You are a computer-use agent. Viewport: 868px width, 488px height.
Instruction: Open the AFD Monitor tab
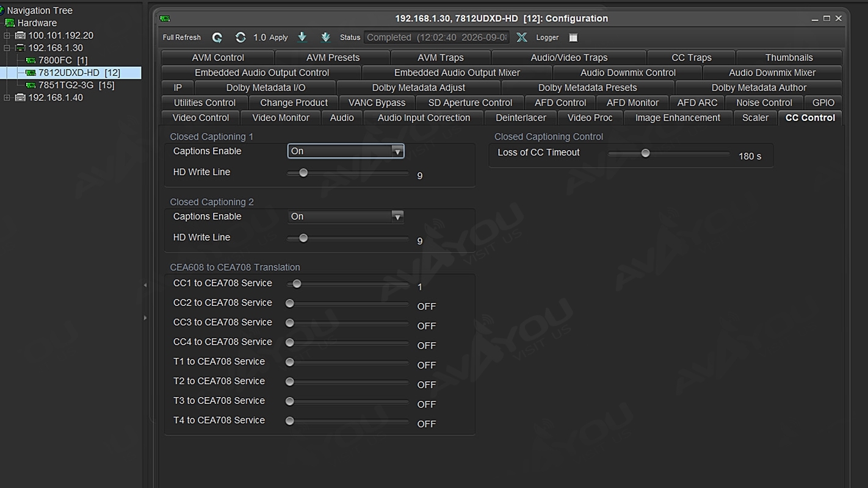pyautogui.click(x=632, y=102)
